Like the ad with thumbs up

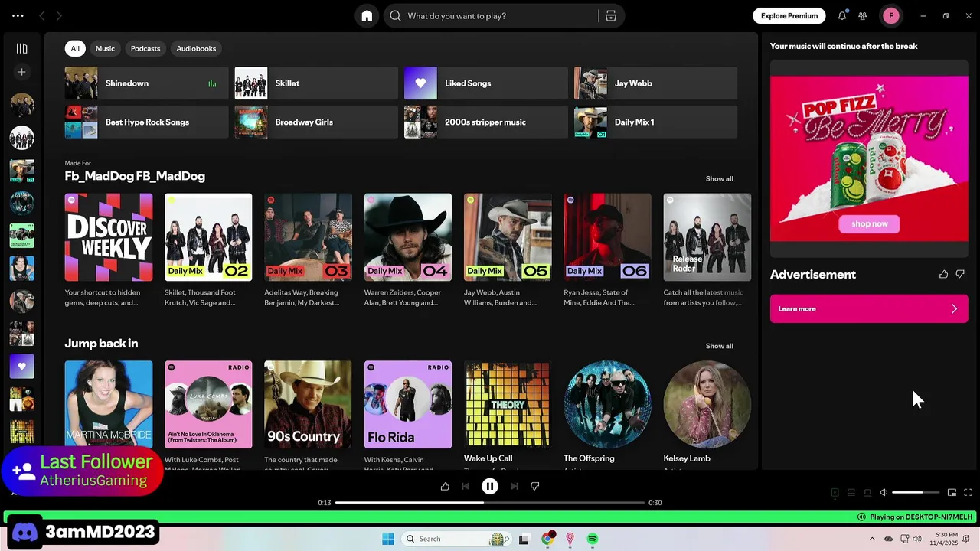pyautogui.click(x=943, y=274)
